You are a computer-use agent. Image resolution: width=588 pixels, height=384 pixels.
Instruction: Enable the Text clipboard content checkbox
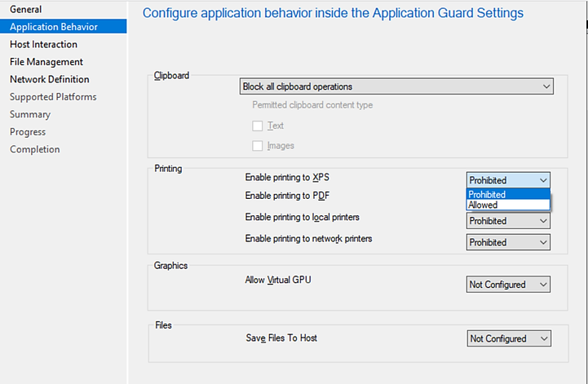coord(258,126)
